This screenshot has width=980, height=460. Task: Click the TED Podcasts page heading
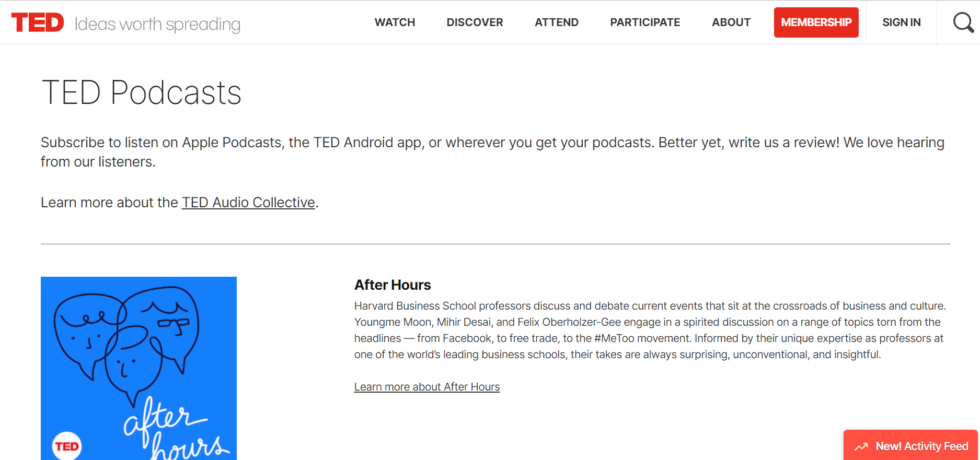click(x=141, y=93)
